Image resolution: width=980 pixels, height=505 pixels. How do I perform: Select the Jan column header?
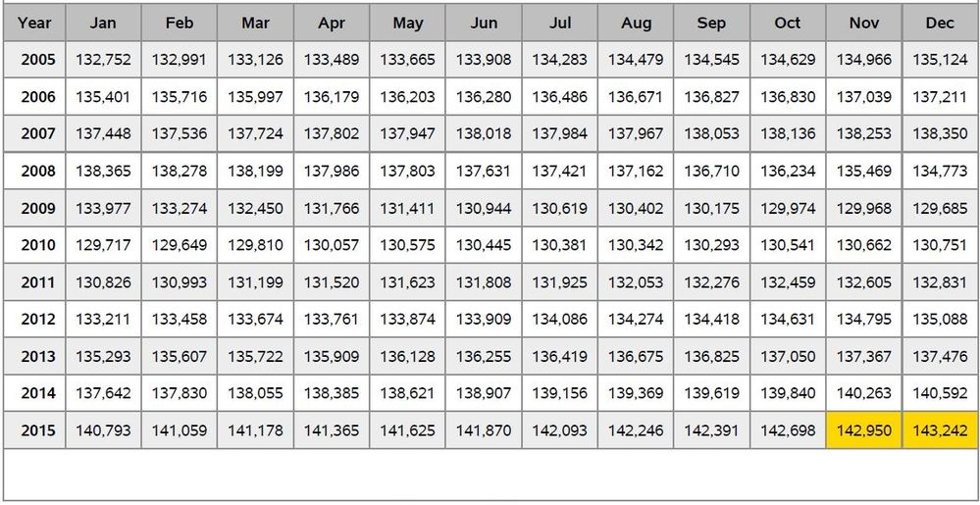coord(103,23)
